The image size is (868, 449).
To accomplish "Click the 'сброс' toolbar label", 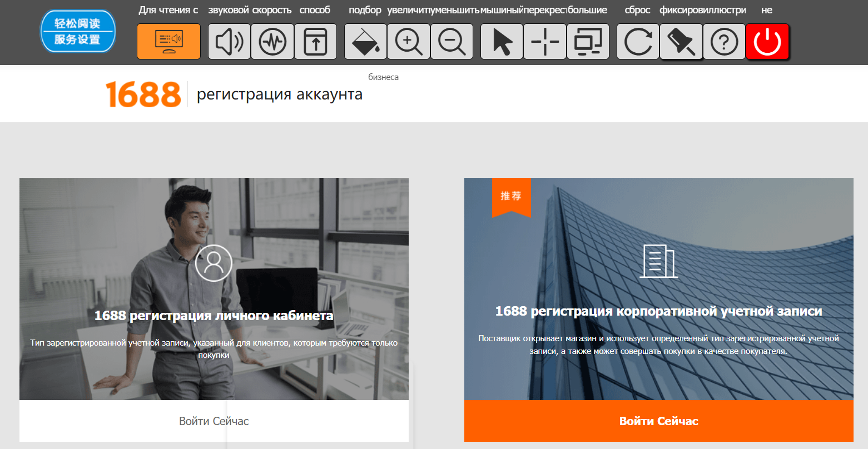I will [638, 10].
